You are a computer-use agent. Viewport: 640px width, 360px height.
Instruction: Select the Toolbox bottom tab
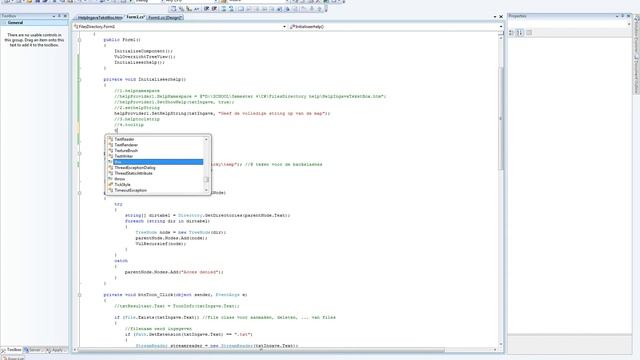11,350
